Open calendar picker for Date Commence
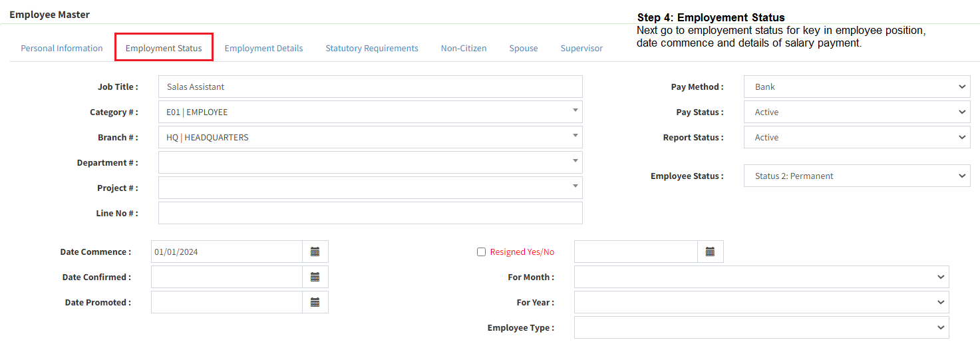The height and width of the screenshot is (358, 980). pos(315,252)
